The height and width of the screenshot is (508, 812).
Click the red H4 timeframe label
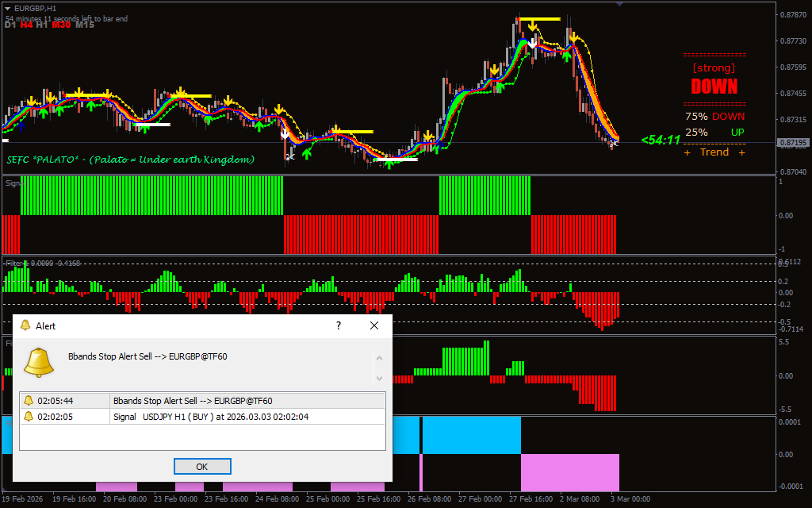[x=26, y=25]
